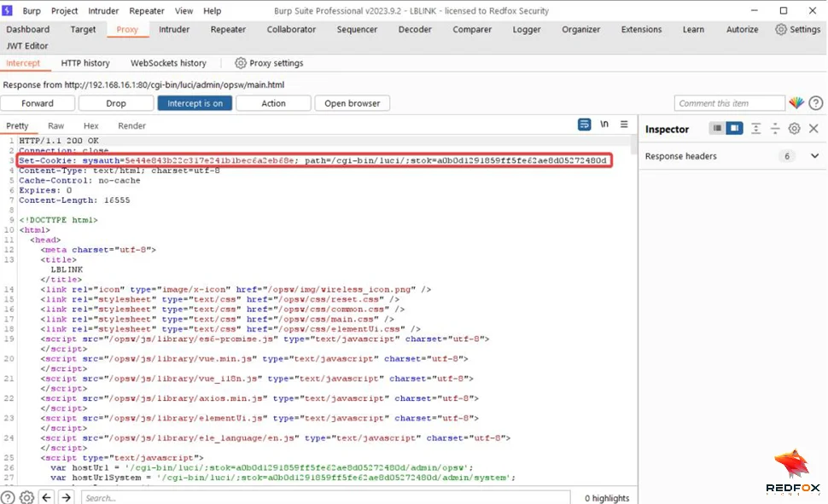The width and height of the screenshot is (828, 504).
Task: Switch to the HTTP history tab
Action: [x=85, y=62]
